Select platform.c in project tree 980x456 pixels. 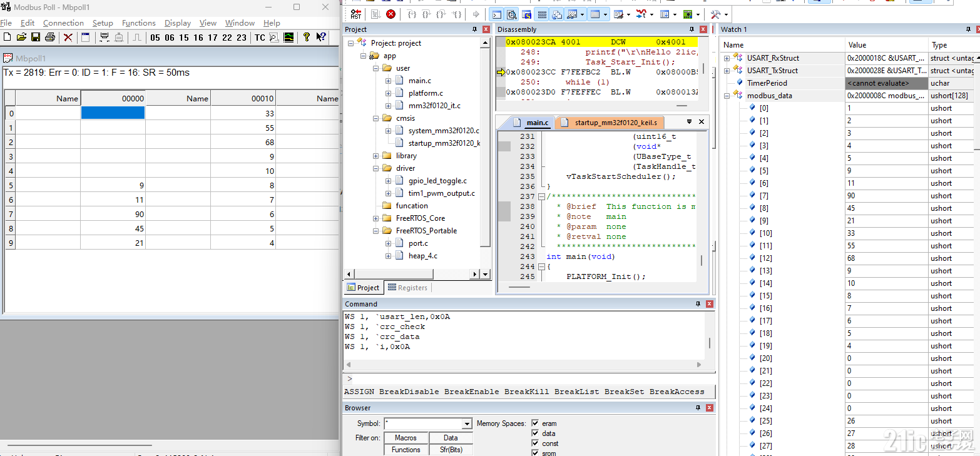(426, 93)
